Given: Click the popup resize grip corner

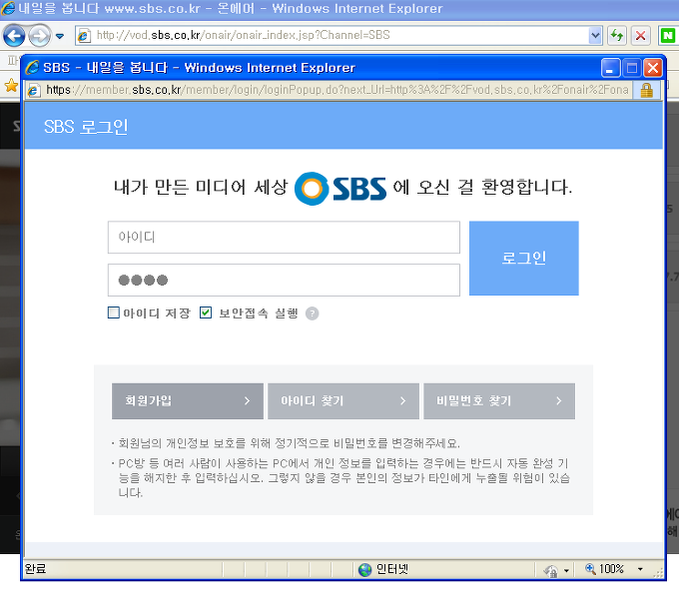Looking at the screenshot, I should tap(658, 573).
